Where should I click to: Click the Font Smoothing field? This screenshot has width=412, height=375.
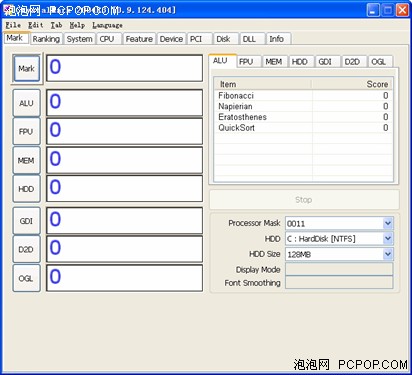pyautogui.click(x=339, y=283)
